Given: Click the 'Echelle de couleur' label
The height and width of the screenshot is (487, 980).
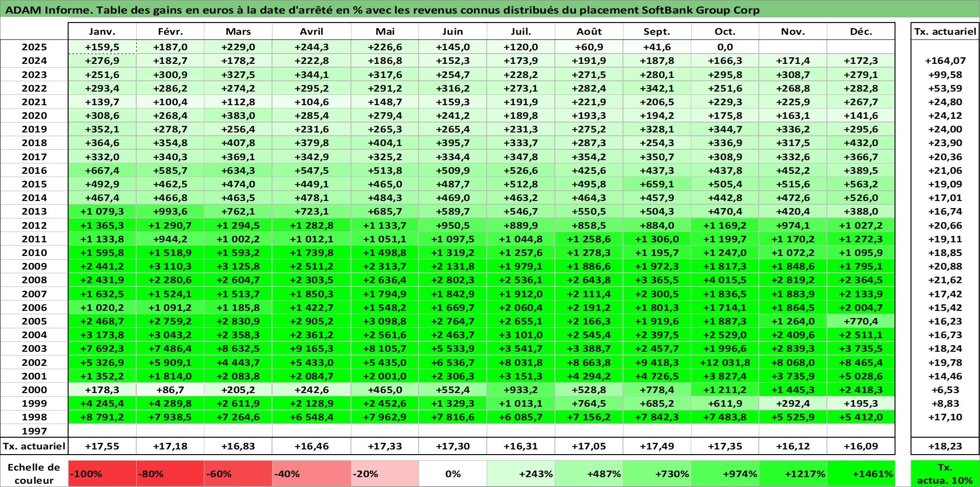Looking at the screenshot, I should (x=34, y=473).
